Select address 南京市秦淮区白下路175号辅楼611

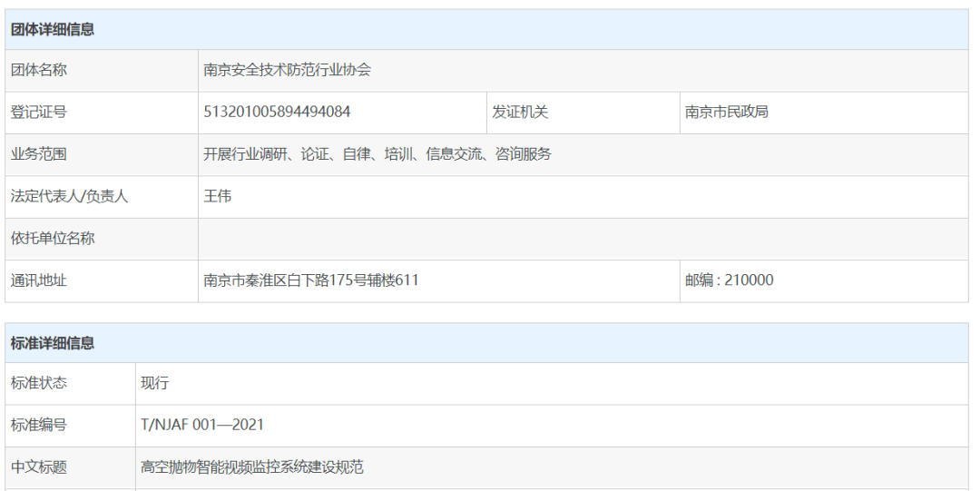[311, 280]
